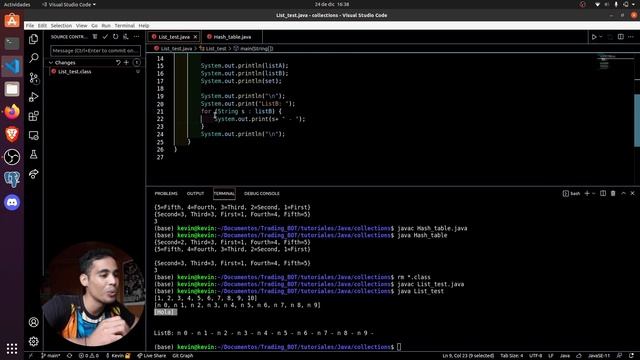Run the Java file with the play icon
This screenshot has width=640, height=360.
pyautogui.click(x=594, y=37)
